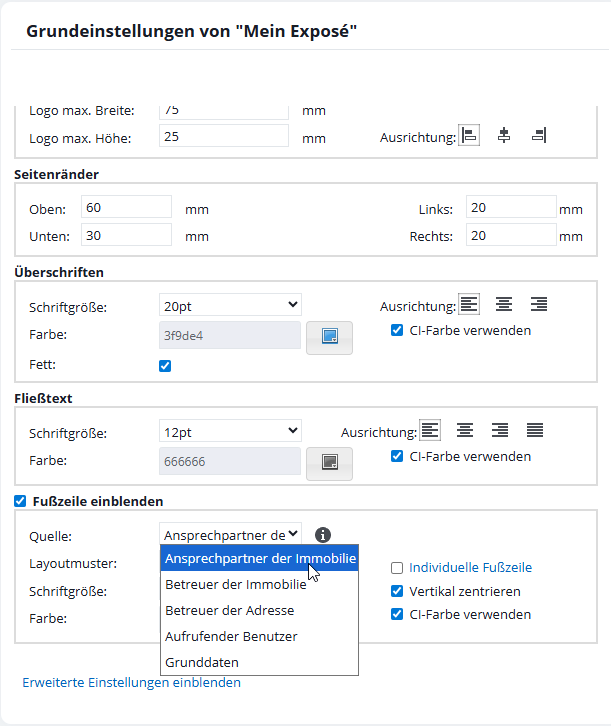
Task: Right-align the Überschriften headings
Action: 539,305
